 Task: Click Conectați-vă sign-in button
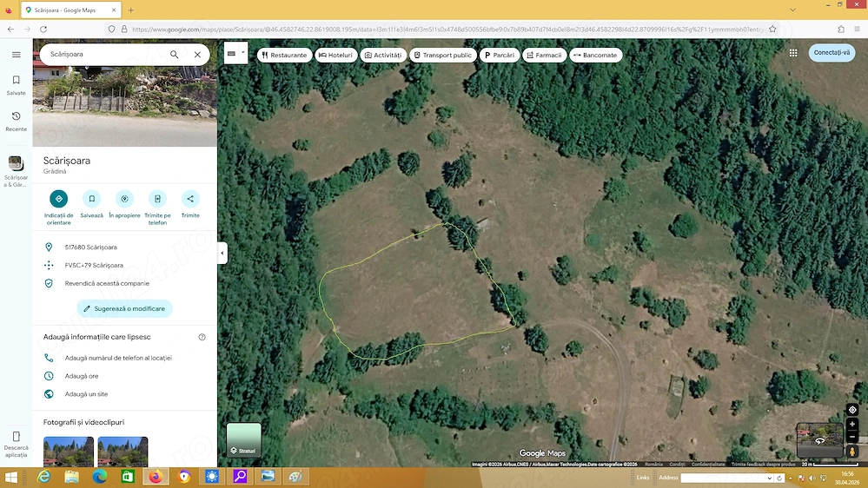[x=832, y=53]
